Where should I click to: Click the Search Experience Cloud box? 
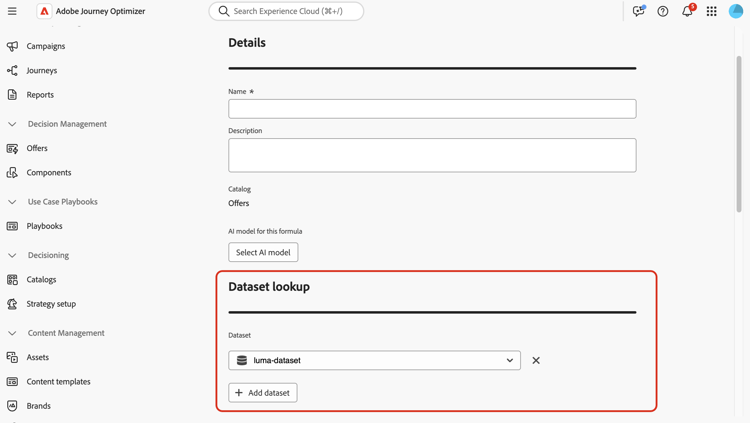pyautogui.click(x=286, y=11)
